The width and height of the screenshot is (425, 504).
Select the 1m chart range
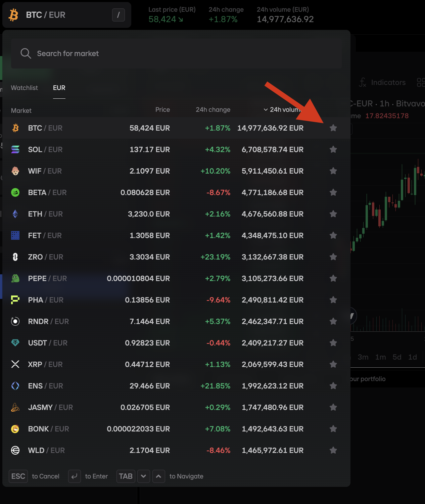(x=380, y=357)
